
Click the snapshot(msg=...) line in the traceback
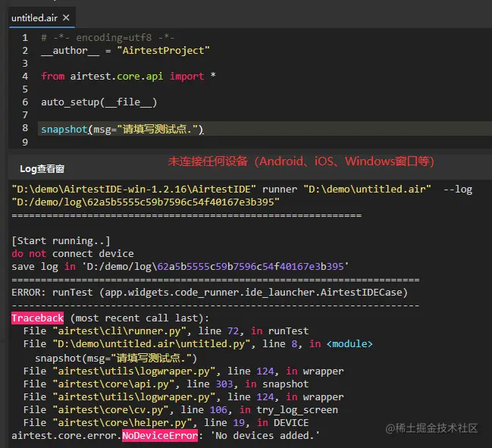(x=116, y=358)
